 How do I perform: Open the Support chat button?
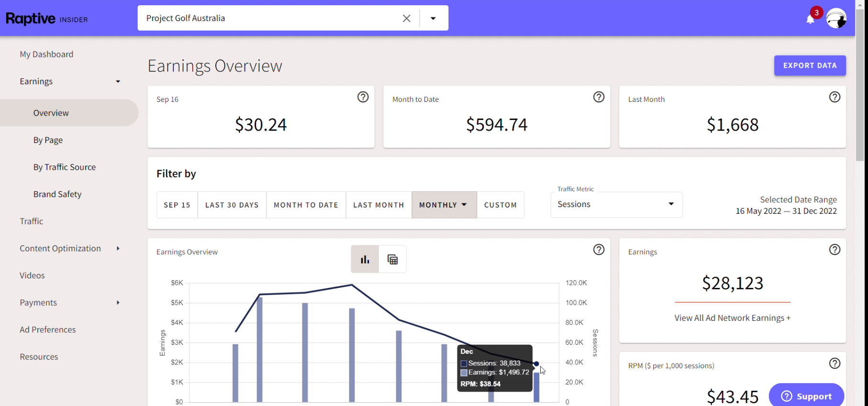coord(806,396)
